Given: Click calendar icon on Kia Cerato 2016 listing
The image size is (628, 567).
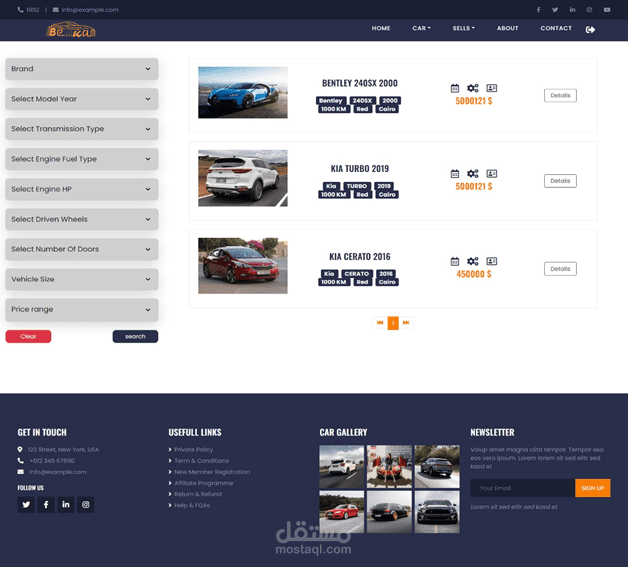Looking at the screenshot, I should click(x=455, y=261).
